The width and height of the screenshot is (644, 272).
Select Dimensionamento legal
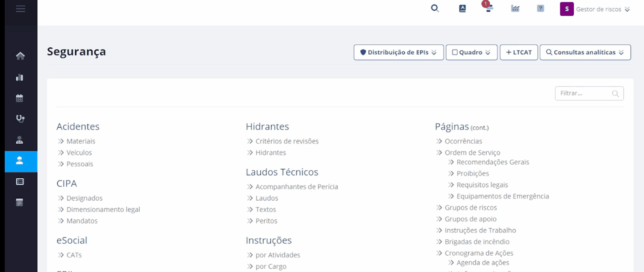[x=103, y=210]
